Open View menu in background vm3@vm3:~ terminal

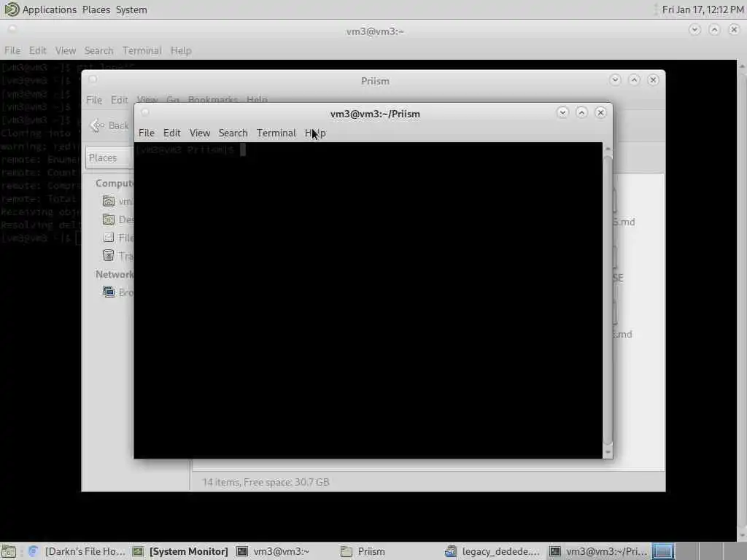click(65, 50)
